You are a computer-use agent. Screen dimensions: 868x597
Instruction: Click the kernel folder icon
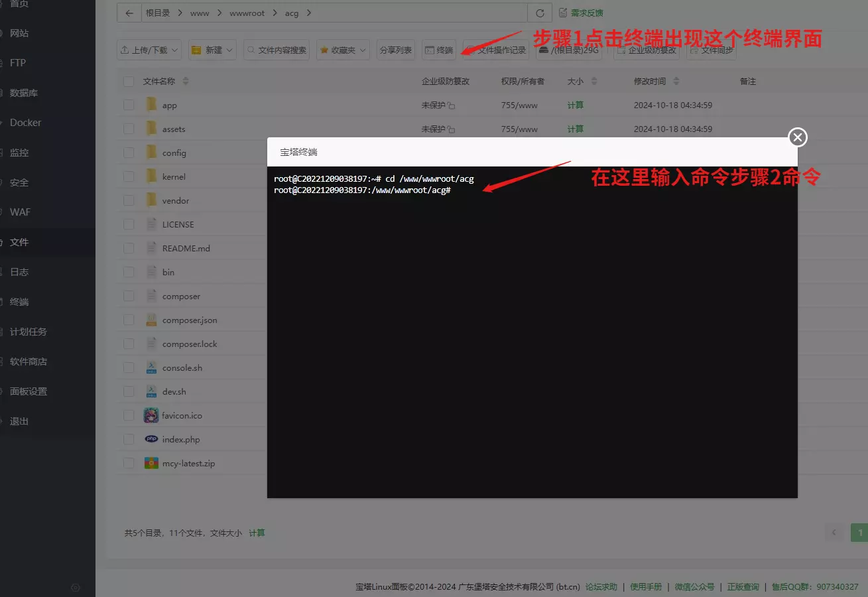point(151,176)
